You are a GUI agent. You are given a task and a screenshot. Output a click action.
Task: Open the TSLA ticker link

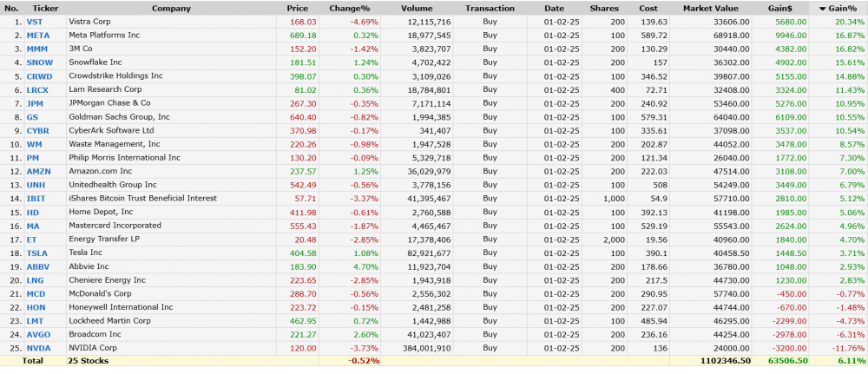(37, 253)
